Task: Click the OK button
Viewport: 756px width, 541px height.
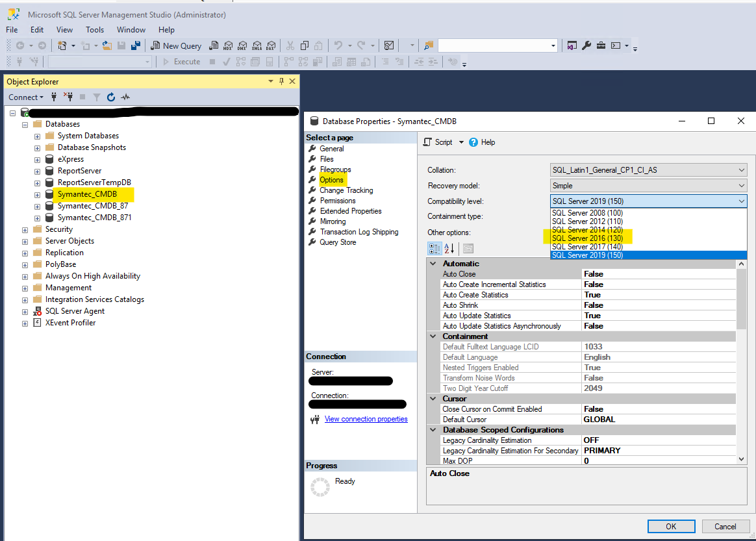Action: [671, 526]
